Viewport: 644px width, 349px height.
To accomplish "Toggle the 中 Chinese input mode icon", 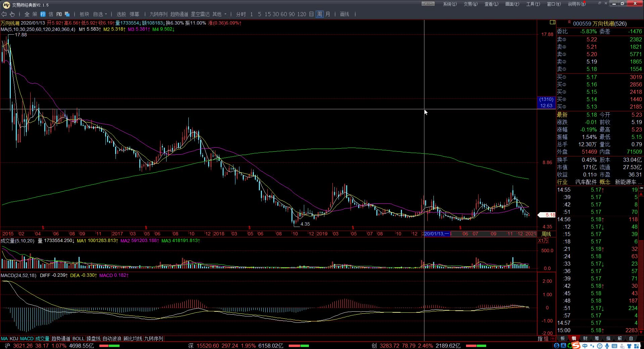I will coord(585,346).
